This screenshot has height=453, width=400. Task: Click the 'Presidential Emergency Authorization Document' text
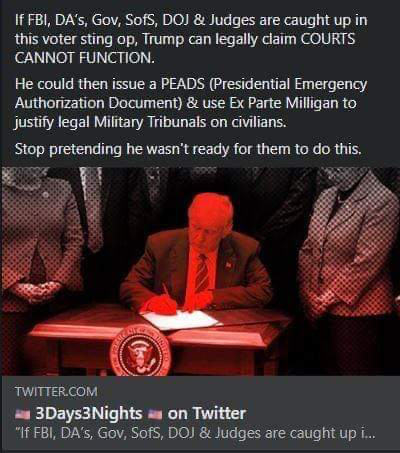click(x=191, y=94)
